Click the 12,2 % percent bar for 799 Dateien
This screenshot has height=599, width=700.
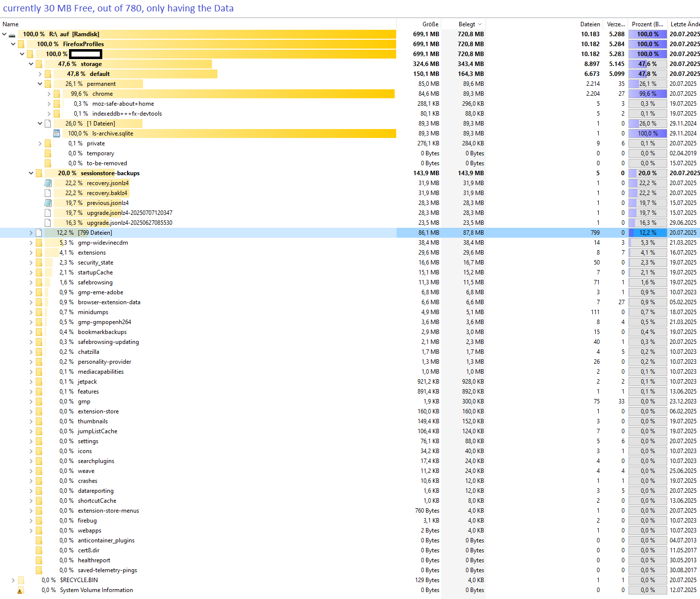pos(648,233)
